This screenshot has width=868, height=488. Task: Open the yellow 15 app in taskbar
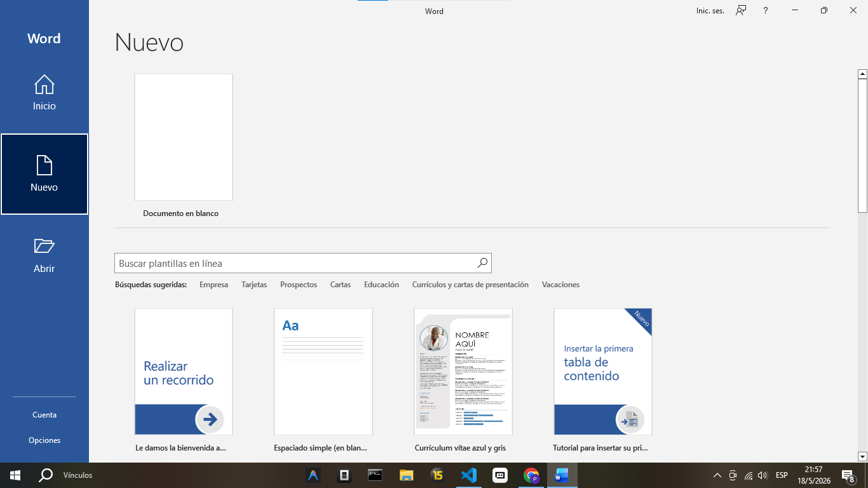click(x=437, y=475)
